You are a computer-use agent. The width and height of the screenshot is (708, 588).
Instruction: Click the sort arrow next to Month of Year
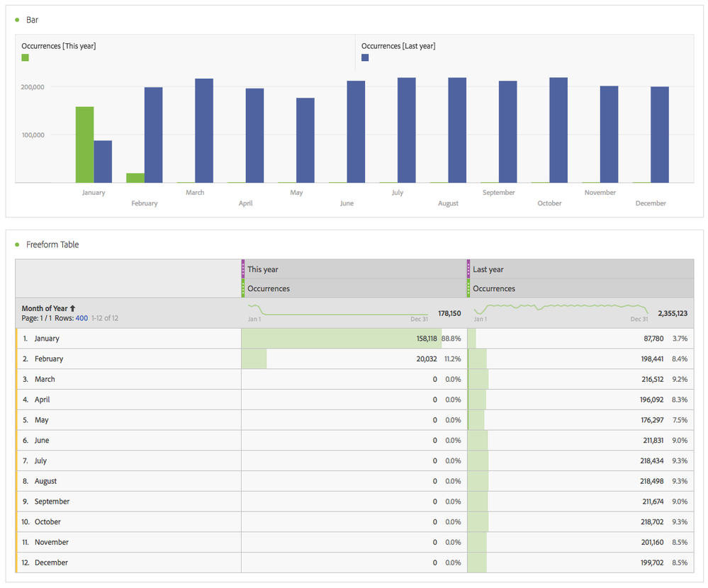(x=72, y=308)
